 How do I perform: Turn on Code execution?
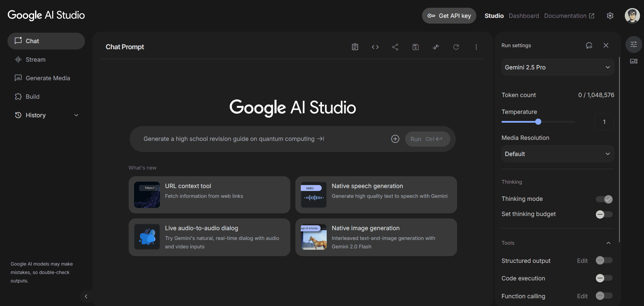604,278
